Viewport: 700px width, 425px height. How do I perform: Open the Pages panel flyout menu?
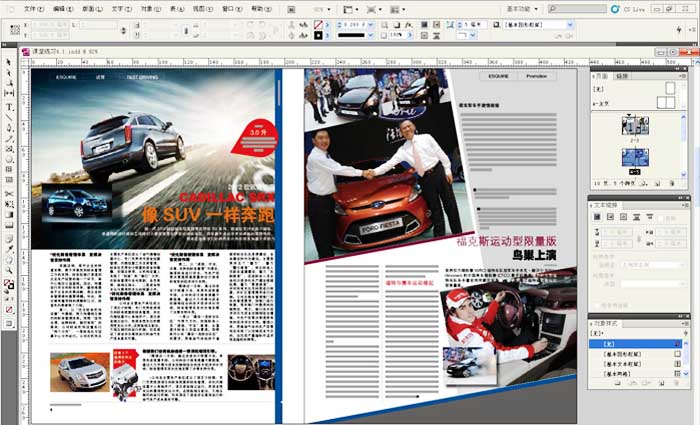click(x=682, y=76)
